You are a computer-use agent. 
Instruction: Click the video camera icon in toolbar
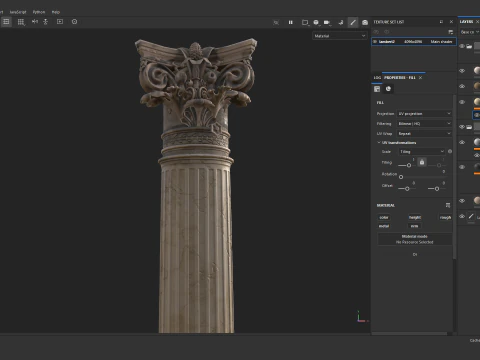(x=327, y=22)
